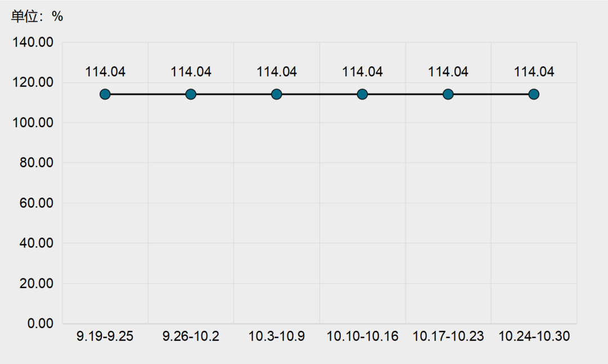Select the 120.00 y-axis label

click(x=33, y=82)
